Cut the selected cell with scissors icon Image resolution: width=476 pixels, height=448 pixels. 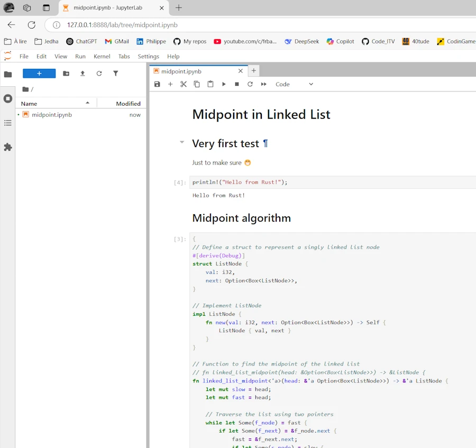pos(184,84)
